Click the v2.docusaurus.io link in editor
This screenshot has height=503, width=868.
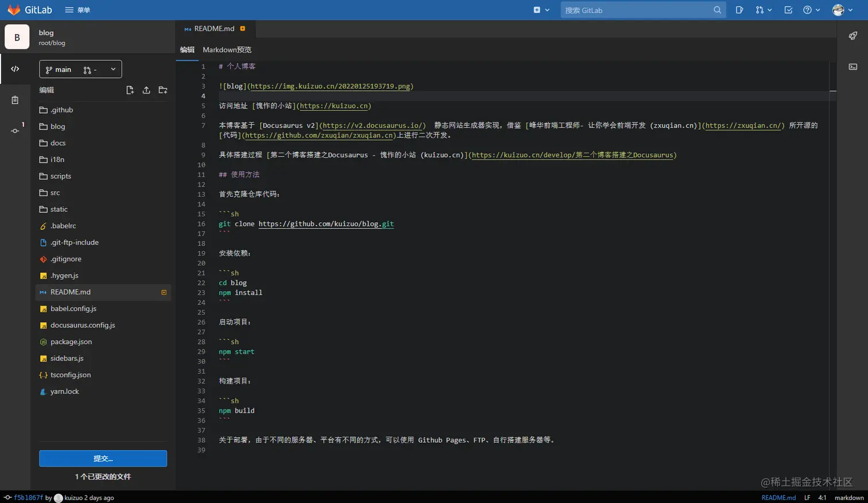pos(373,125)
